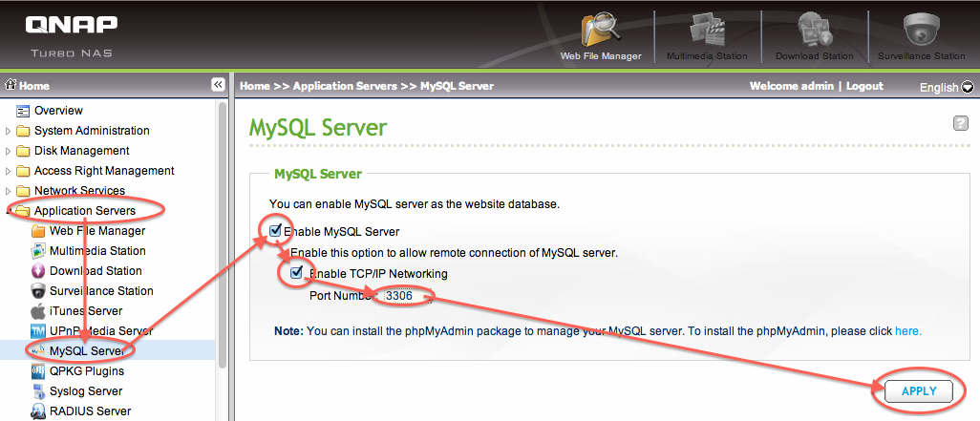Collapse Application Servers tree node arrow

tap(8, 211)
